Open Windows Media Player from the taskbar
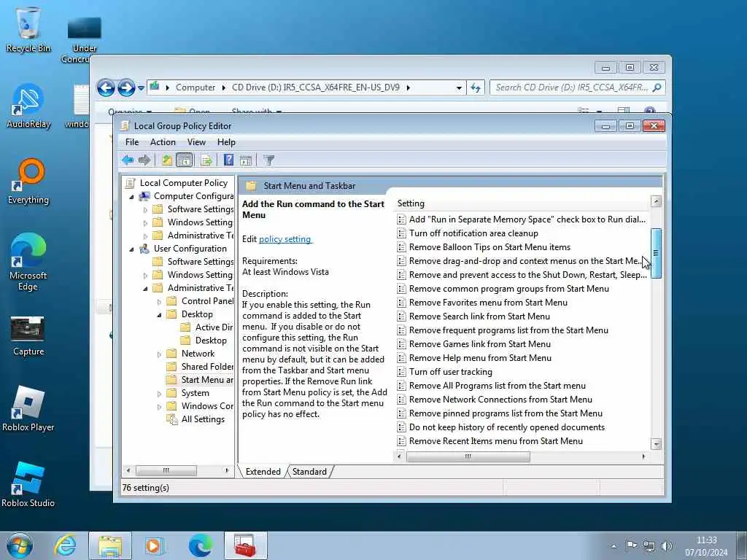Screen dimensions: 747x560 tap(154, 545)
